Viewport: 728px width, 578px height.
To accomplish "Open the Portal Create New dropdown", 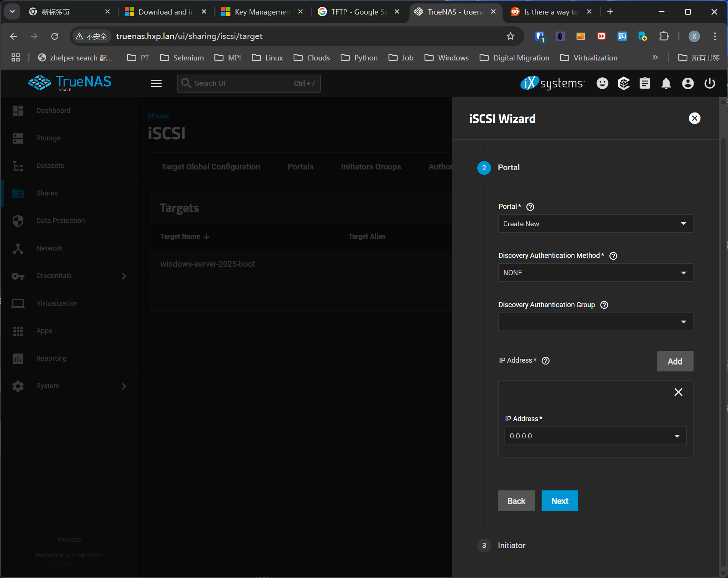I will point(595,224).
